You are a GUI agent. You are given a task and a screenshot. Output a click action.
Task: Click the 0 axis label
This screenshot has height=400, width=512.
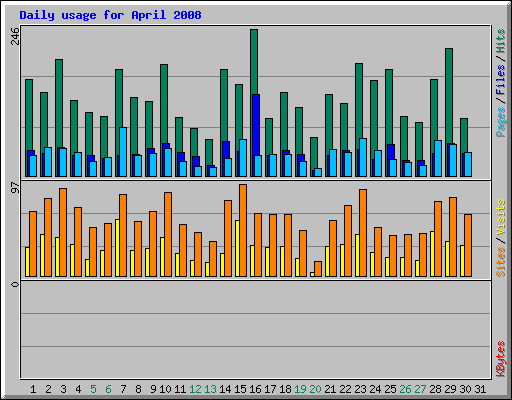(x=15, y=284)
